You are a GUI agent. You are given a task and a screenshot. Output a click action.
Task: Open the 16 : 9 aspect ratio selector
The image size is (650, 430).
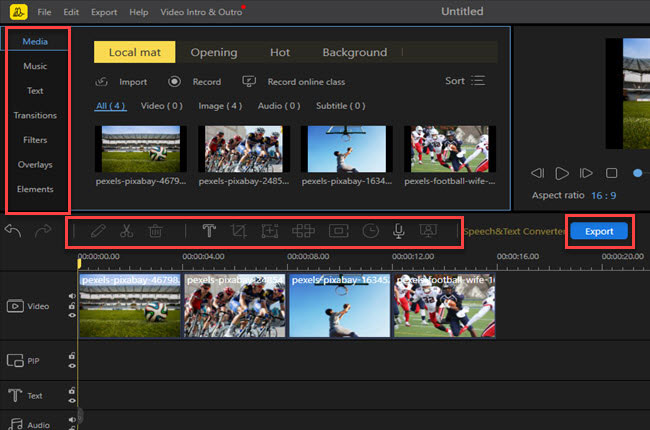[x=604, y=195]
